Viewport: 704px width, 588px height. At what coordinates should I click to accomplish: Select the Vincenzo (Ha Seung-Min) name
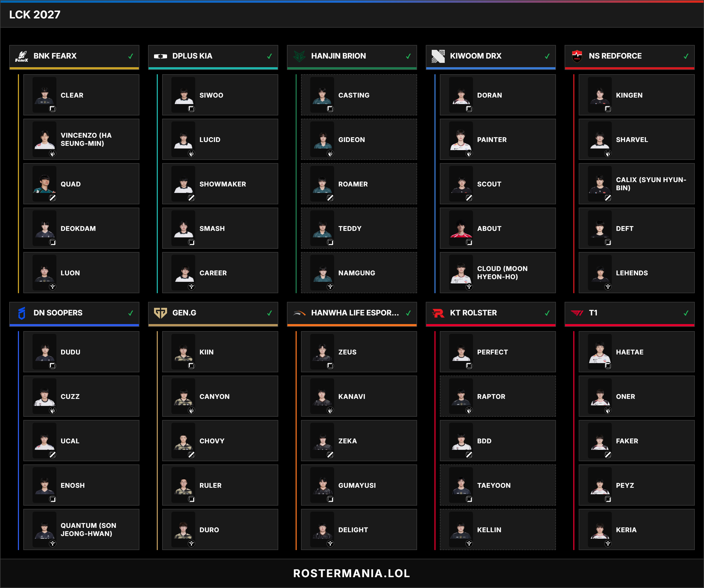click(x=86, y=139)
